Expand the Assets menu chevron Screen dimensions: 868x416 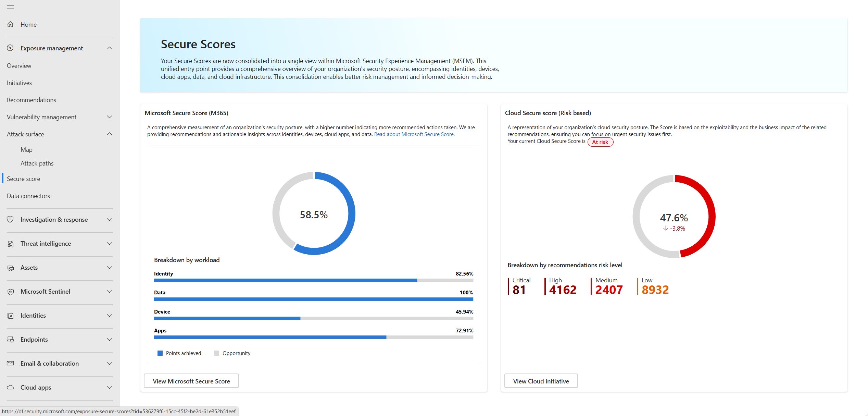point(110,268)
